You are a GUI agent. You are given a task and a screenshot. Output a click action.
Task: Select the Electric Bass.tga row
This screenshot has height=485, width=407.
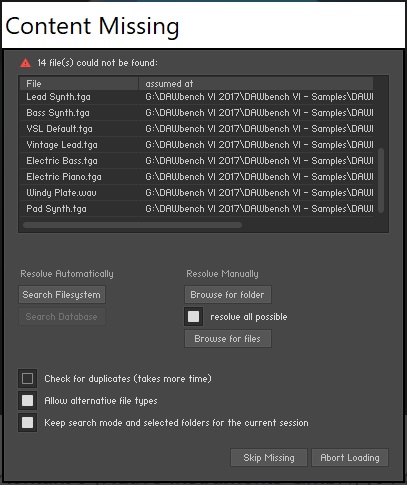pyautogui.click(x=197, y=161)
